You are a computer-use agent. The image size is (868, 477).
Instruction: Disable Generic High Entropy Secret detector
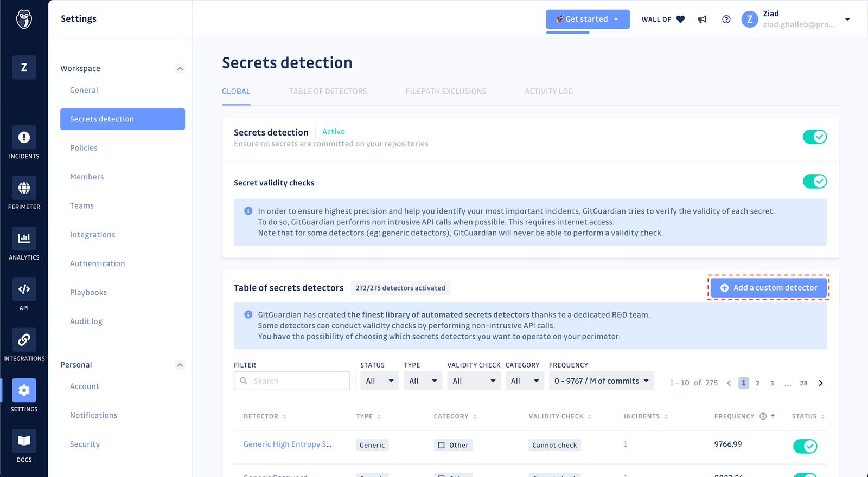805,446
